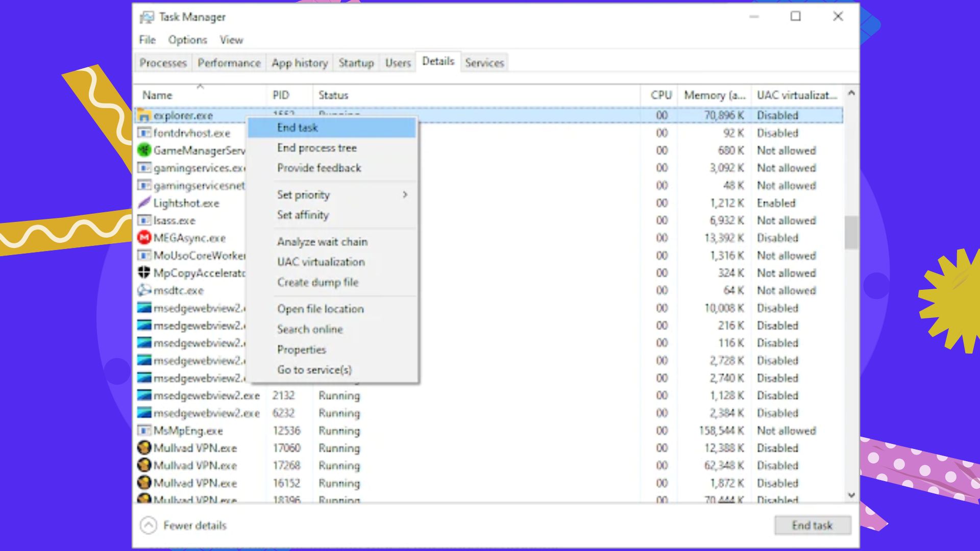
Task: Click memory value 158,544 K
Action: click(x=721, y=431)
